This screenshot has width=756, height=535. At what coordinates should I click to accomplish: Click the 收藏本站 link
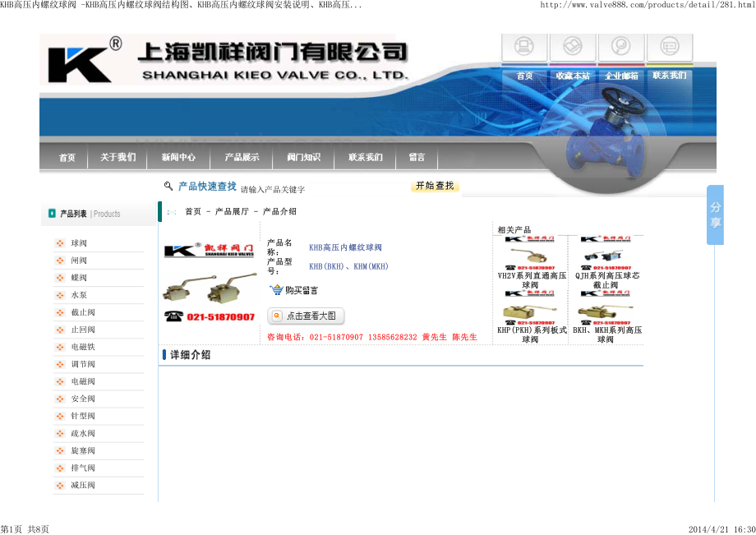coord(573,76)
